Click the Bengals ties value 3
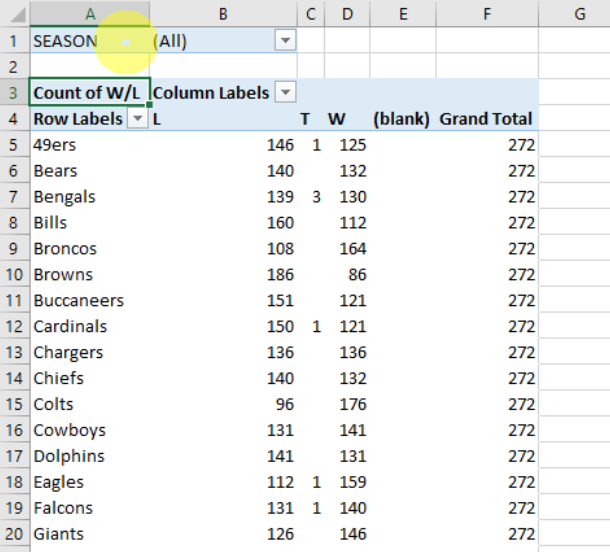The width and height of the screenshot is (610, 552). pos(316,197)
